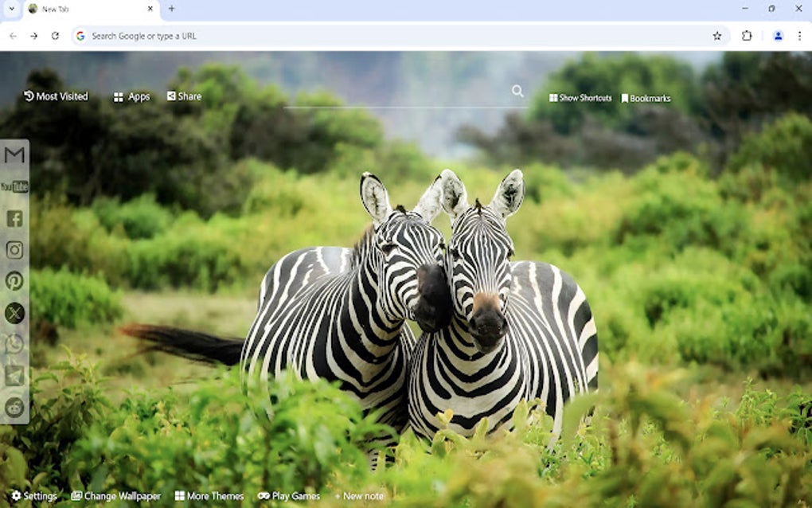Open WhatsApp from the sidebar
This screenshot has height=508, width=812.
14,345
